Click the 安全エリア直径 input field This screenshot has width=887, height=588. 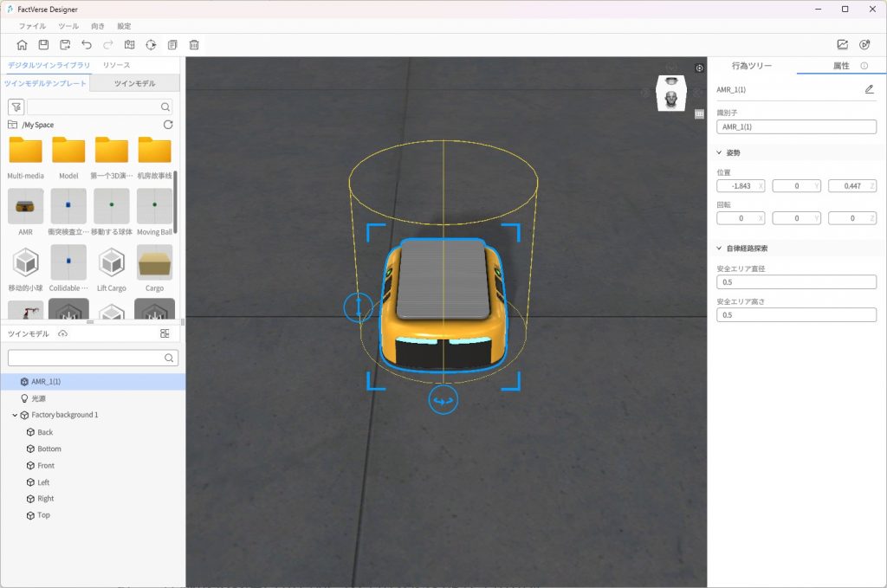point(796,282)
